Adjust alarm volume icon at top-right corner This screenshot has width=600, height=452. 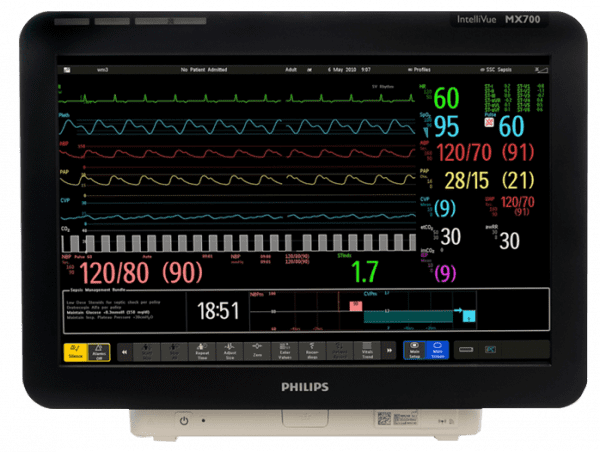click(x=541, y=70)
